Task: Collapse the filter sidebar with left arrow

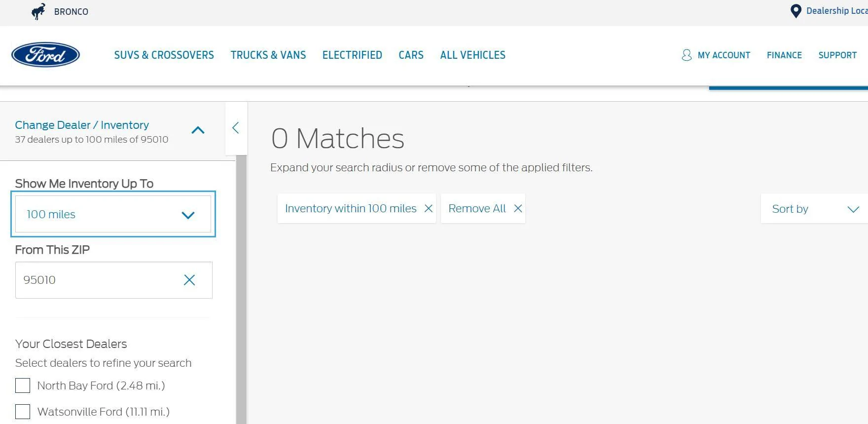Action: (x=236, y=128)
